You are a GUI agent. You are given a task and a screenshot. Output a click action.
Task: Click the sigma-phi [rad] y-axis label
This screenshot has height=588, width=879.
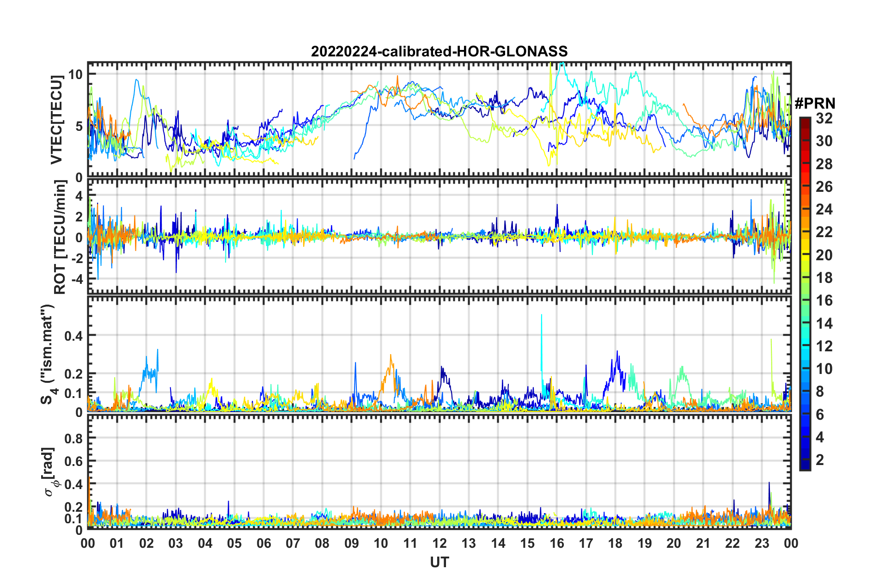[x=50, y=472]
